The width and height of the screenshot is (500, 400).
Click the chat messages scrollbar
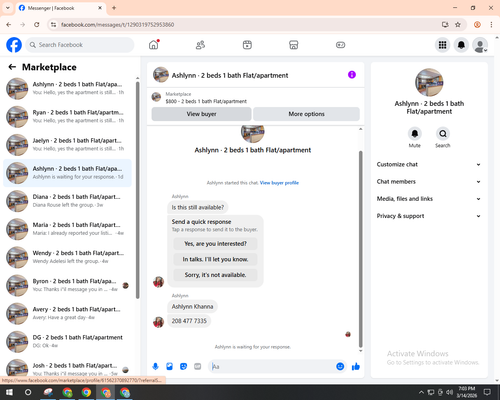(360, 248)
